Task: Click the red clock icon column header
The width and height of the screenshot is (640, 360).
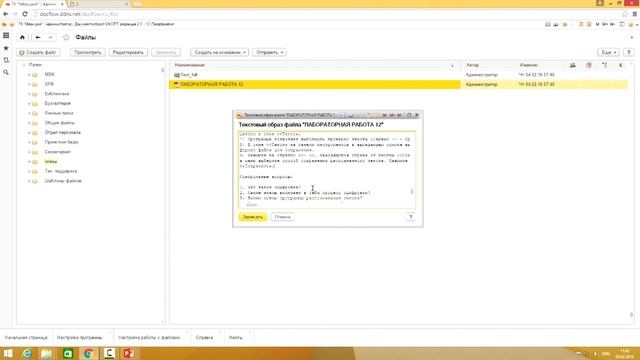Action: (x=589, y=65)
